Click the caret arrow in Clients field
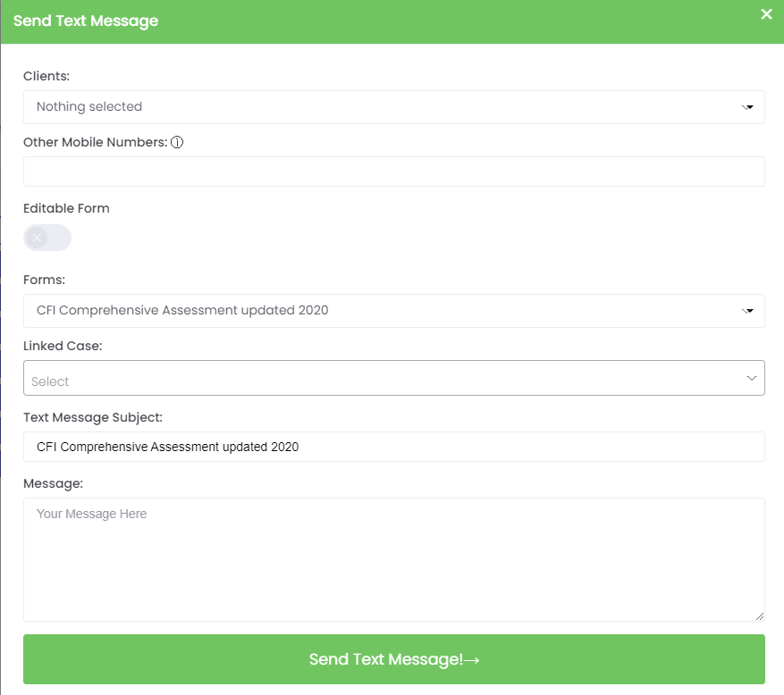This screenshot has height=695, width=784. pos(748,107)
